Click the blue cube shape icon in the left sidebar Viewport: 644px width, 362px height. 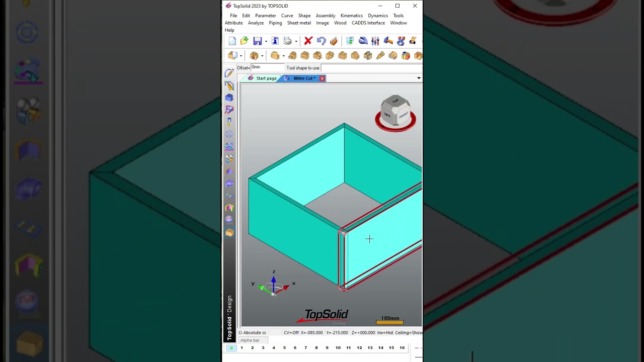point(229,98)
